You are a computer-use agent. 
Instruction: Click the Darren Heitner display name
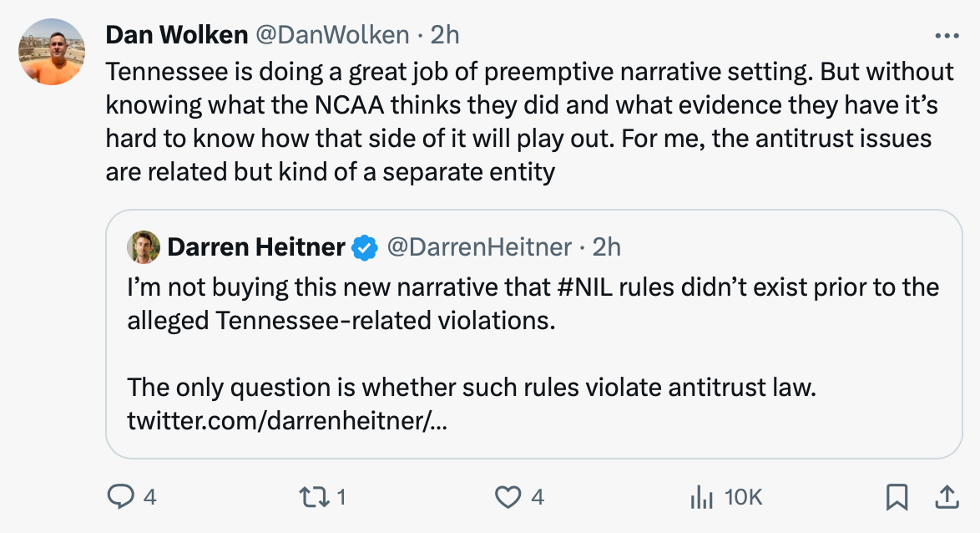point(256,247)
